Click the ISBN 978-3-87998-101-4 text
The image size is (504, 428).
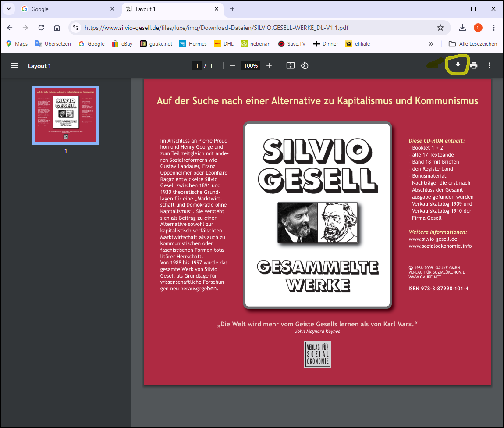click(438, 289)
